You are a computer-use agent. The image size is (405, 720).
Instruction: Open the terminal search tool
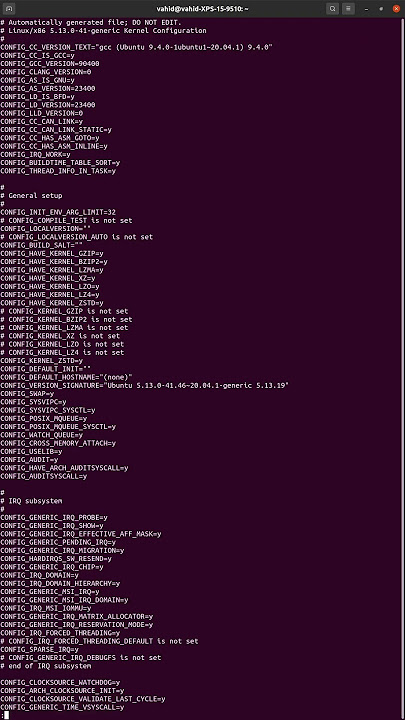click(333, 9)
